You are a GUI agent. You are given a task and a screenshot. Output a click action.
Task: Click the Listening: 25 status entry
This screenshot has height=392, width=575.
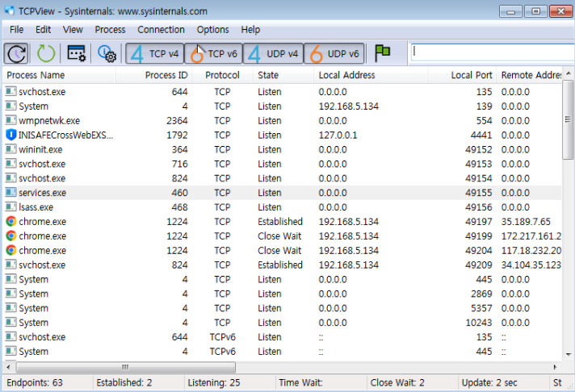click(x=214, y=383)
